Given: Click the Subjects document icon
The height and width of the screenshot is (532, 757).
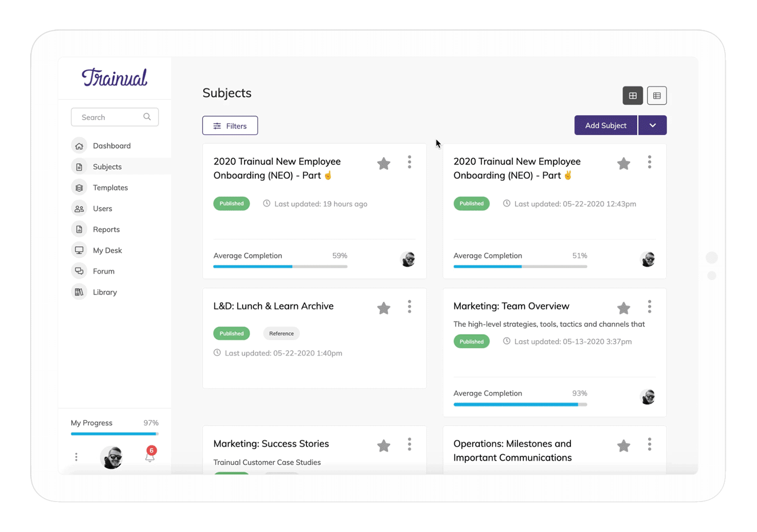Looking at the screenshot, I should (x=79, y=167).
